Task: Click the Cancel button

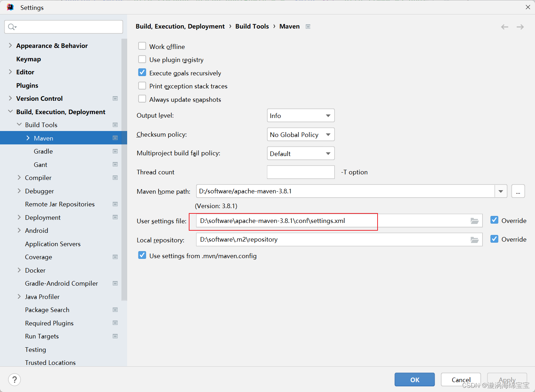Action: coord(461,379)
